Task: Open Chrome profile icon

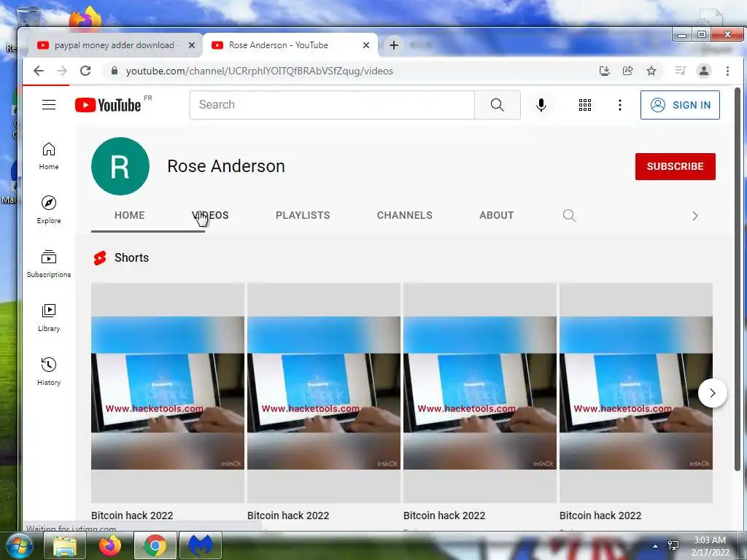Action: (704, 71)
